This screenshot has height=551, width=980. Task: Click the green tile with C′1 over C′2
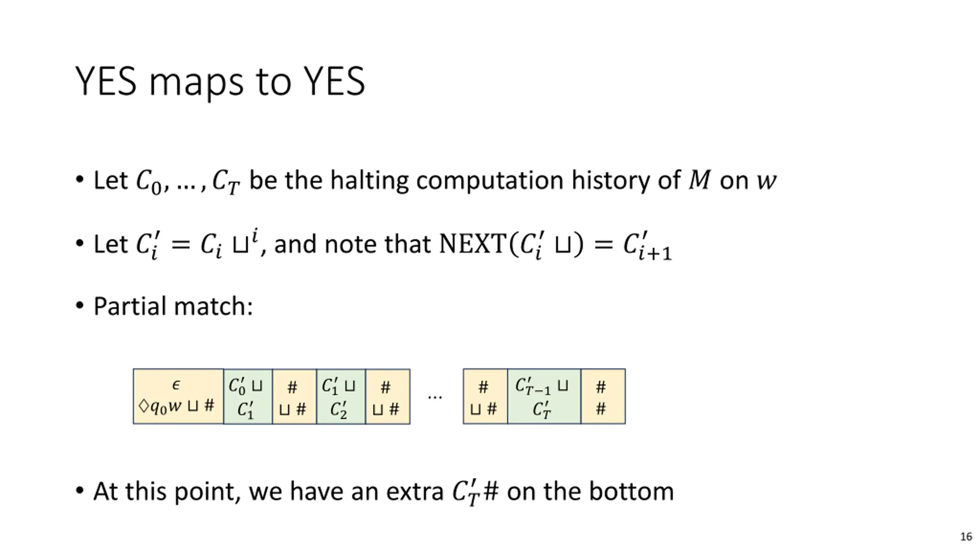pyautogui.click(x=341, y=396)
